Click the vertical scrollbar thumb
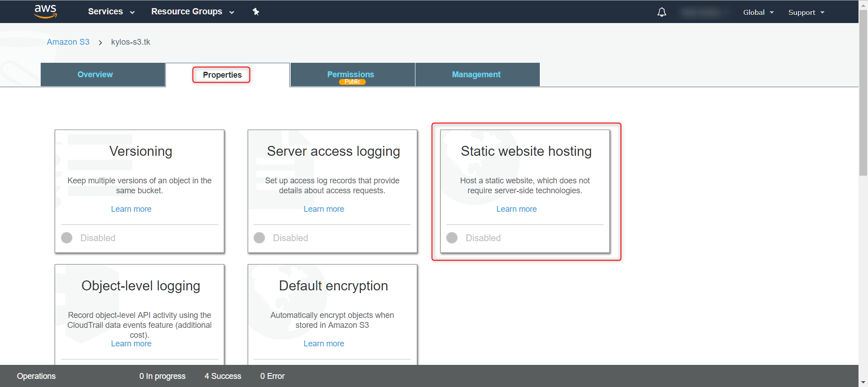868x387 pixels. (863, 93)
